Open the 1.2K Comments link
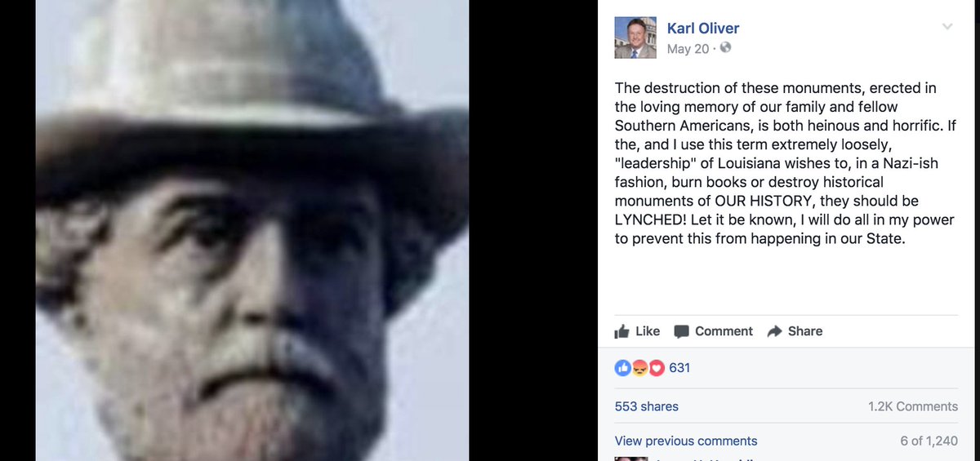This screenshot has width=980, height=461. tap(913, 406)
